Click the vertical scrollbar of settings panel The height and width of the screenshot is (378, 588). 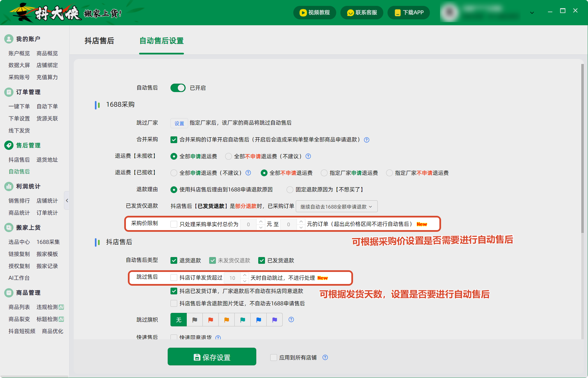pyautogui.click(x=582, y=148)
